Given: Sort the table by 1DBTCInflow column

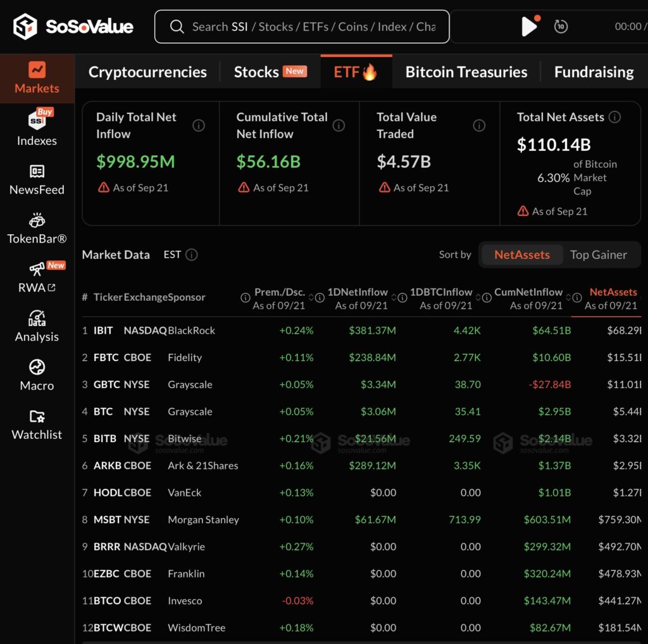Looking at the screenshot, I should coord(478,298).
